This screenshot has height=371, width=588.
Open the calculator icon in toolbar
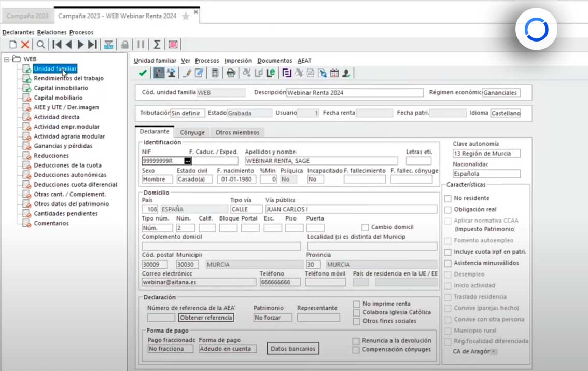(x=215, y=73)
